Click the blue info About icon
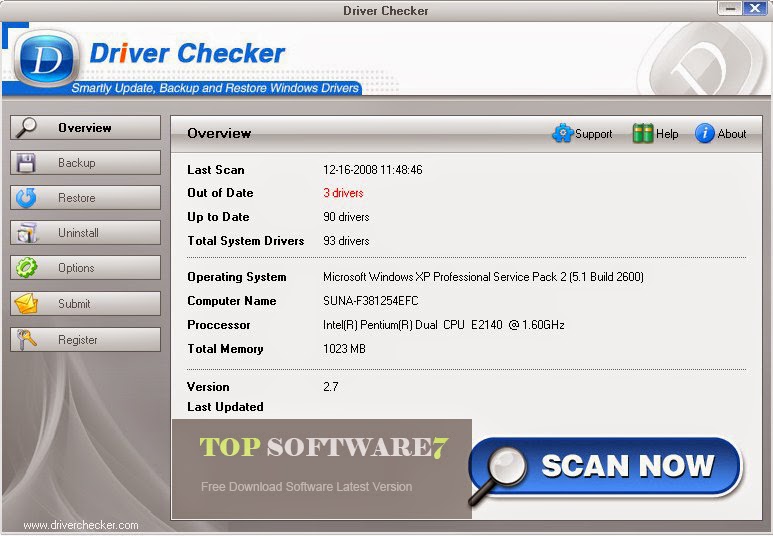The width and height of the screenshot is (773, 536). pos(704,133)
